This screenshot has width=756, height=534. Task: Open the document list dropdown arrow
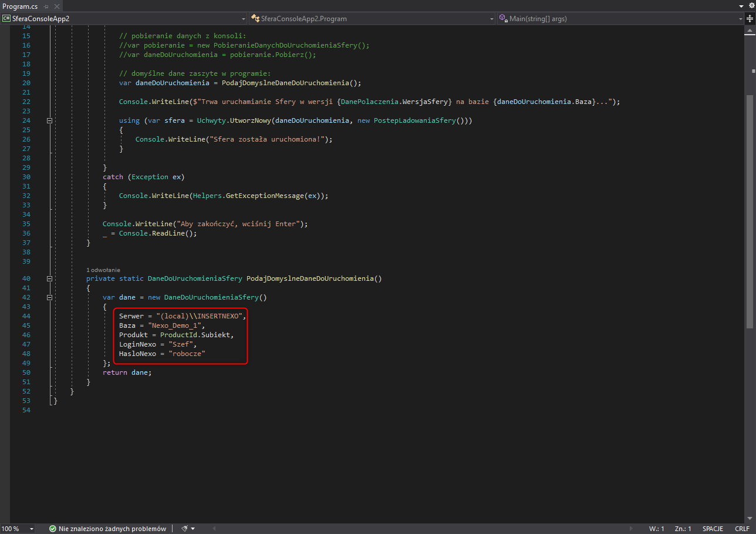(x=741, y=6)
